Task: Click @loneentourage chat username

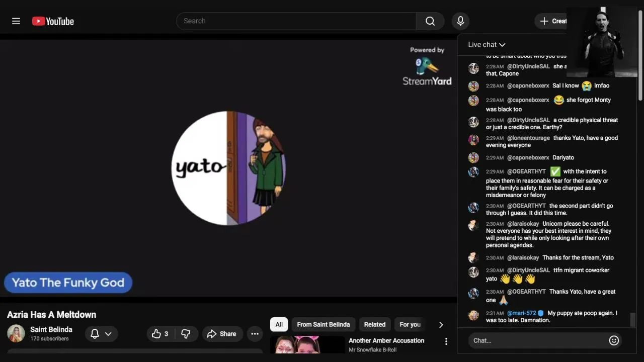Action: 528,138
